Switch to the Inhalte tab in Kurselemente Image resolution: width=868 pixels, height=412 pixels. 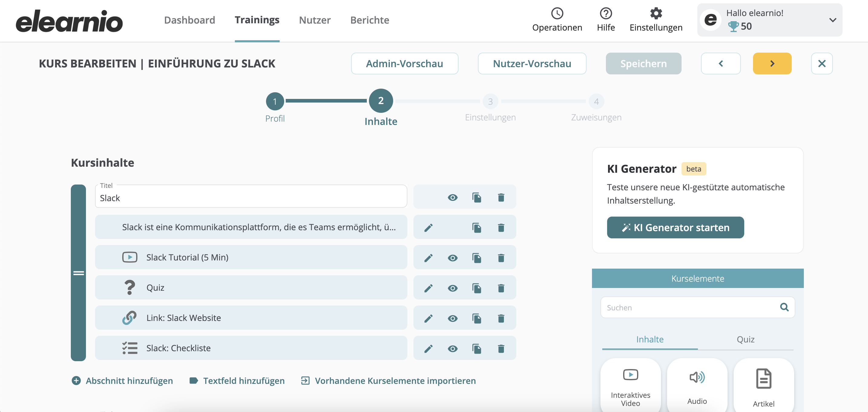tap(650, 339)
